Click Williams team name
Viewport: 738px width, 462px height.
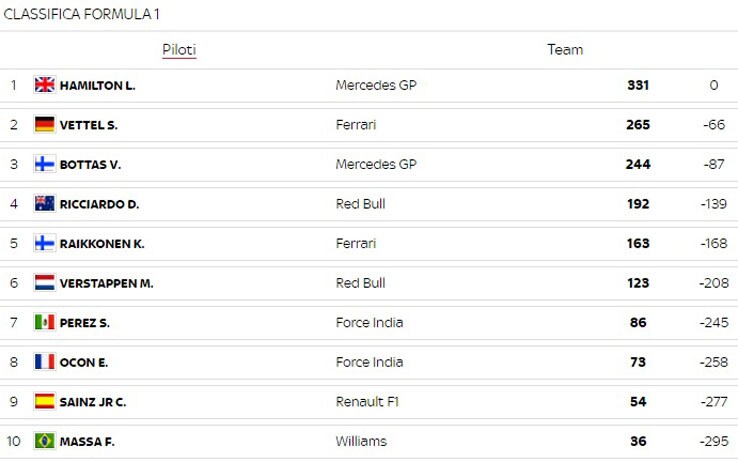pyautogui.click(x=361, y=441)
